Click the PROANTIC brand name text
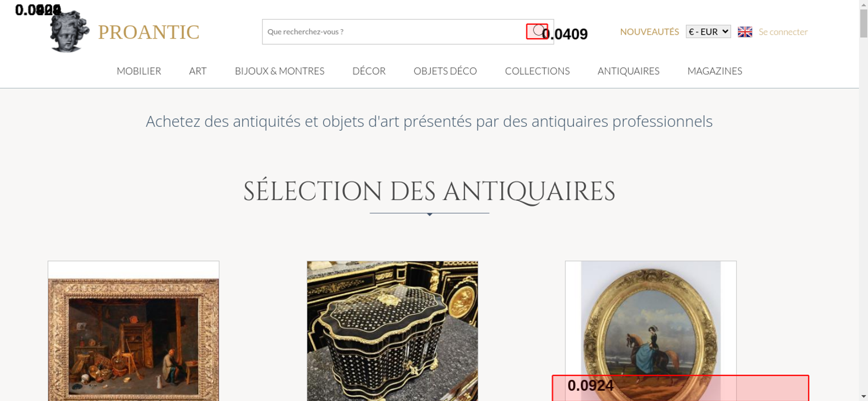This screenshot has width=868, height=401. point(149,32)
